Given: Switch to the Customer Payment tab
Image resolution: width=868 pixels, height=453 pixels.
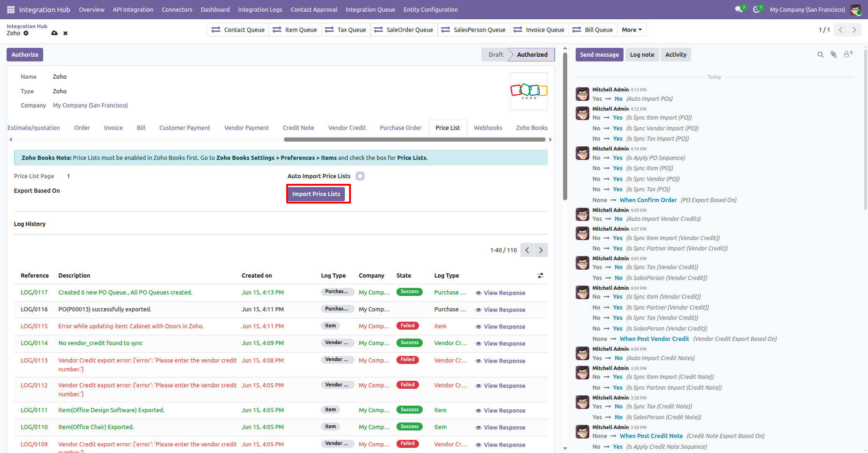Looking at the screenshot, I should coord(185,128).
